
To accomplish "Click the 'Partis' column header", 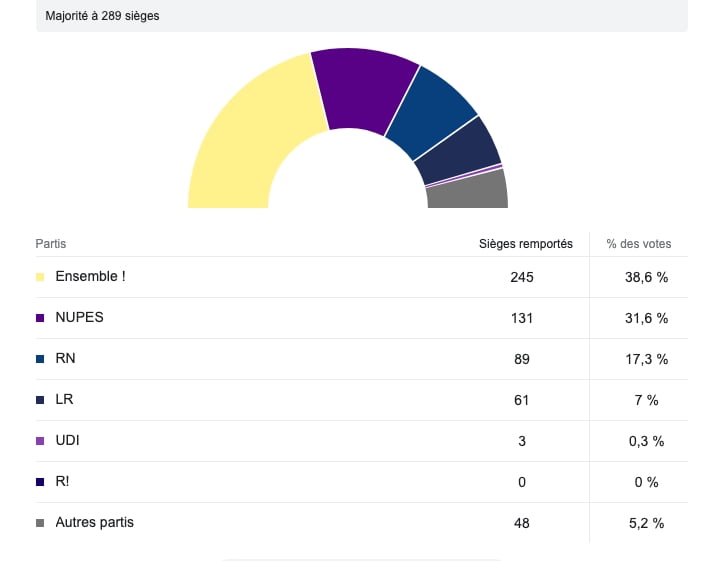I will (51, 244).
